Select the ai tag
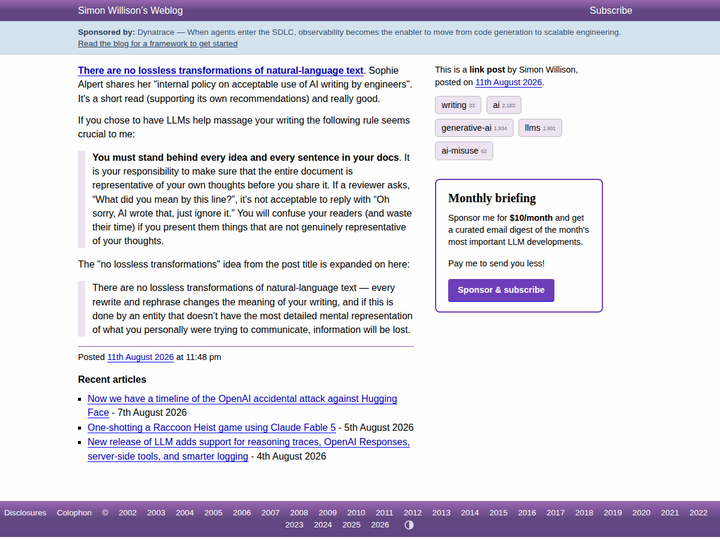This screenshot has height=540, width=720. pos(504,105)
